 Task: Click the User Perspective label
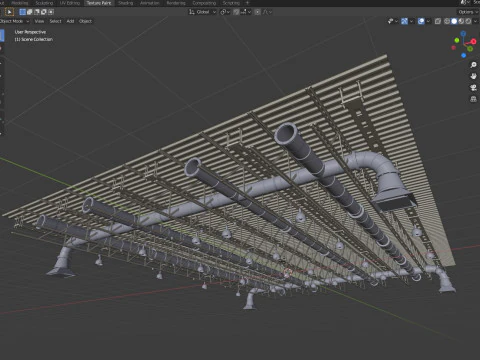click(x=30, y=32)
